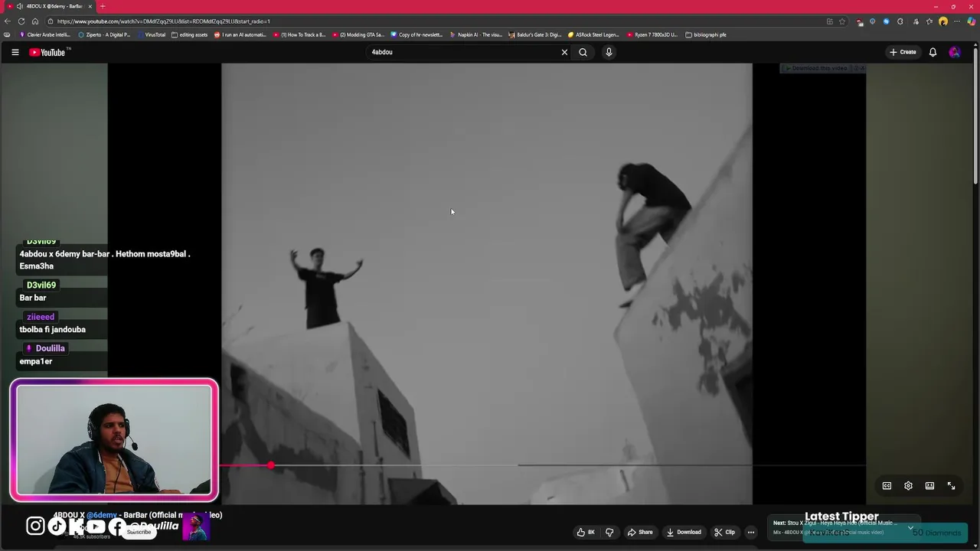Viewport: 980px width, 551px height.
Task: Click the webcam overlay thumbnail
Action: pos(114,440)
